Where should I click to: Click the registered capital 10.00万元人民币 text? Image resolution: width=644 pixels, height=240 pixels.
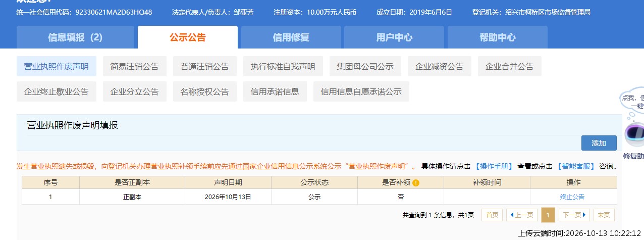click(x=332, y=12)
